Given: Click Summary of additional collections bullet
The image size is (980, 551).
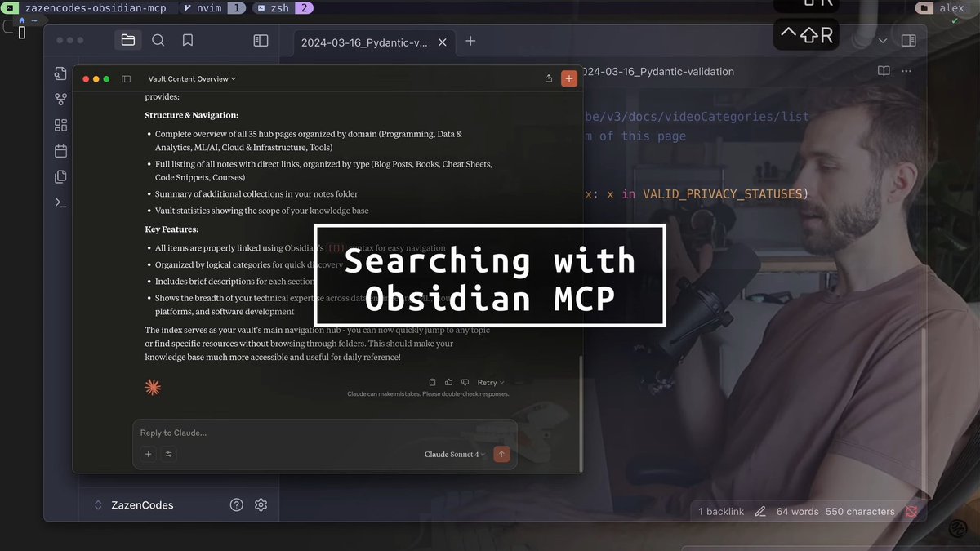Looking at the screenshot, I should tap(256, 194).
